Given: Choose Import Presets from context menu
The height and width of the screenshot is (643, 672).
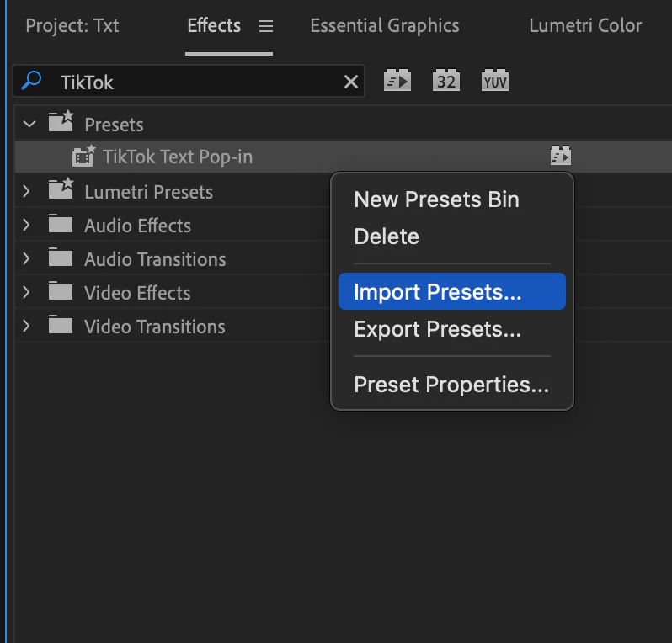Looking at the screenshot, I should (438, 292).
